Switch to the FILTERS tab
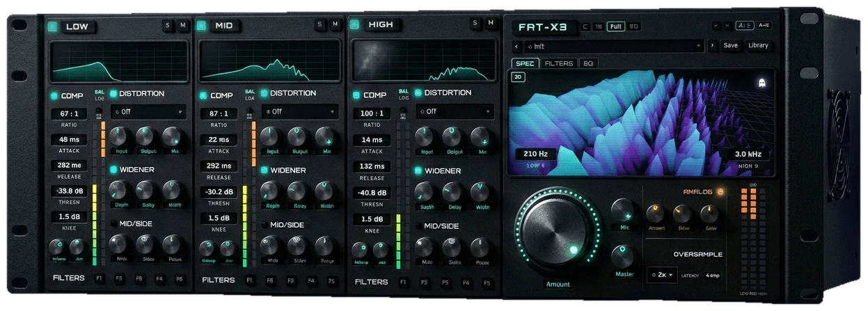Viewport: 868px width, 311px height. tap(558, 63)
